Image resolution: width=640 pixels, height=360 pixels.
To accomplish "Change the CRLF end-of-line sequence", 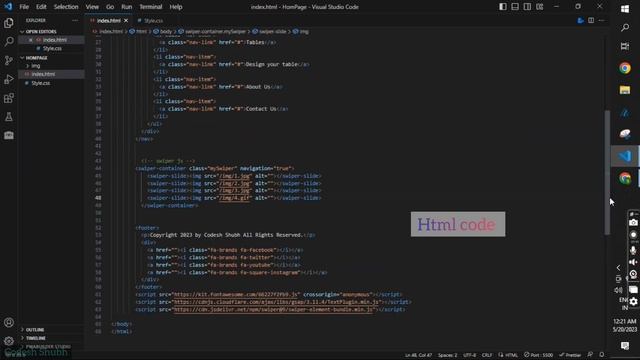I will (x=487, y=355).
